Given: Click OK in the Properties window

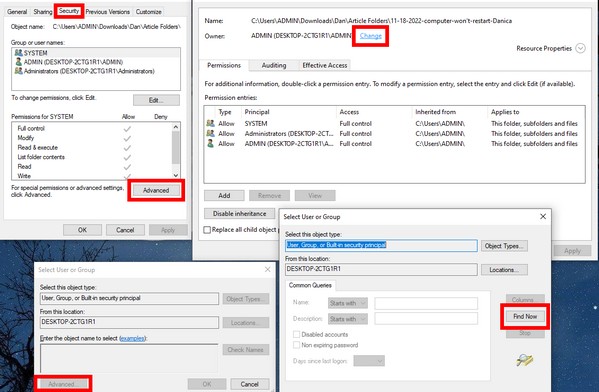Looking at the screenshot, I should point(83,230).
